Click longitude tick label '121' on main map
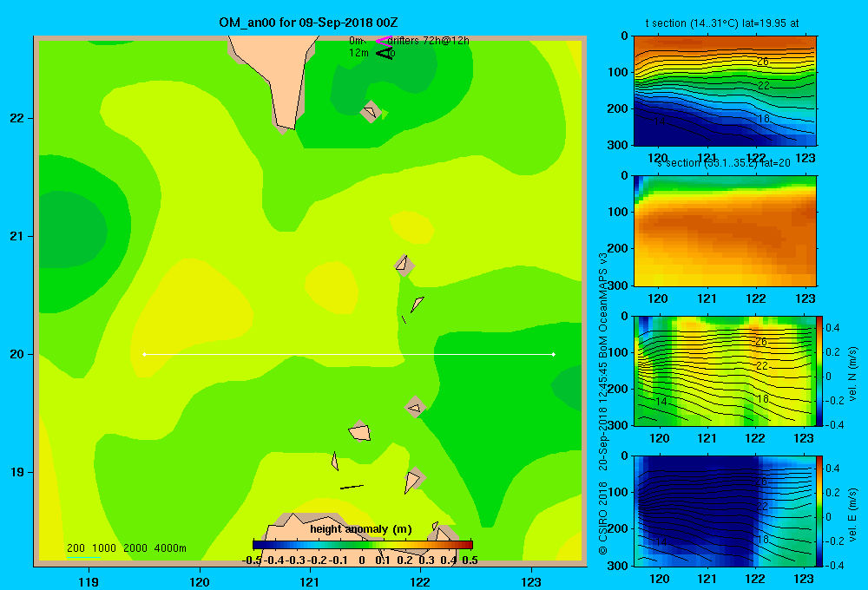The image size is (868, 590). (x=310, y=581)
